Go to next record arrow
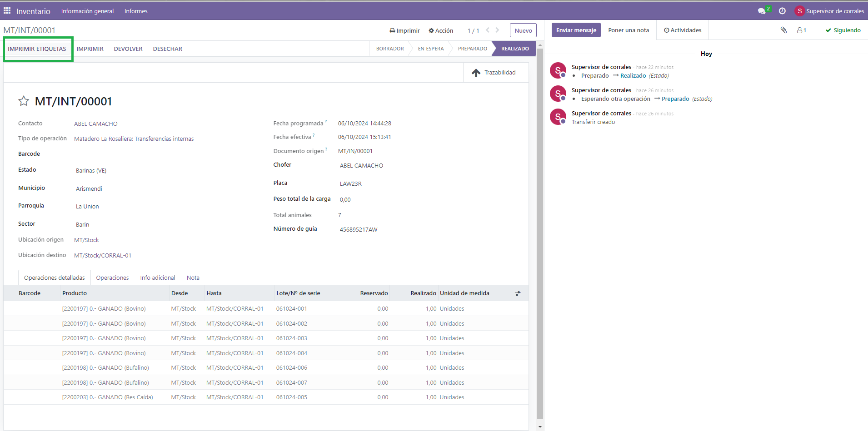Screen dimensions: 868x431 click(497, 30)
